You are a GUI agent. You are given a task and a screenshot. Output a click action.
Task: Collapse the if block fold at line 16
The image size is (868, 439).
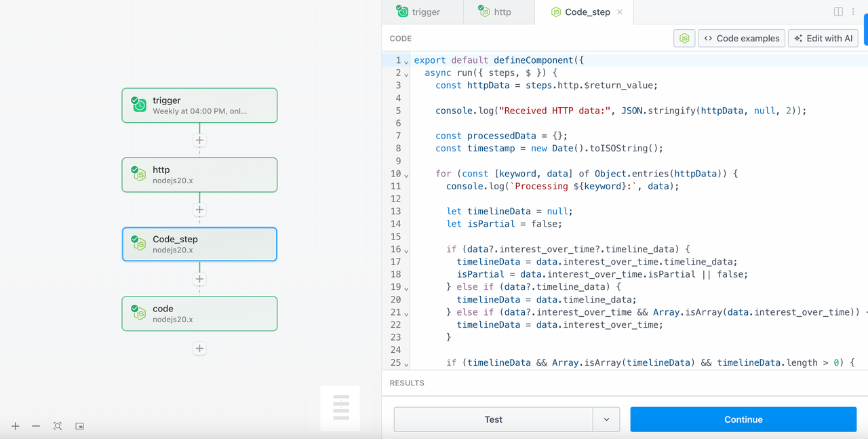tap(406, 250)
